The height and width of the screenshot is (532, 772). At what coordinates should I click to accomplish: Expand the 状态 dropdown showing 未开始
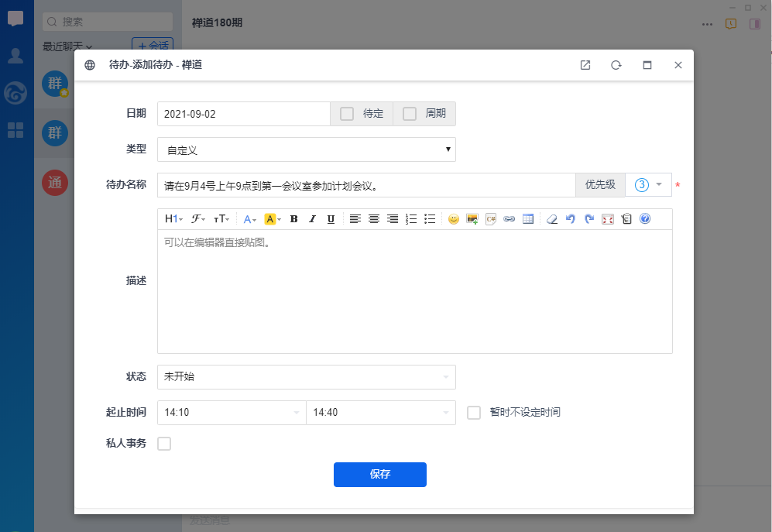(306, 377)
